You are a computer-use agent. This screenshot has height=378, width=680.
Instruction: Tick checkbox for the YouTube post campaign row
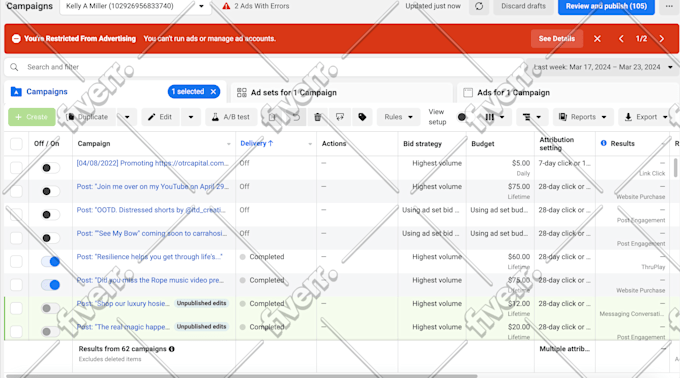pos(16,191)
